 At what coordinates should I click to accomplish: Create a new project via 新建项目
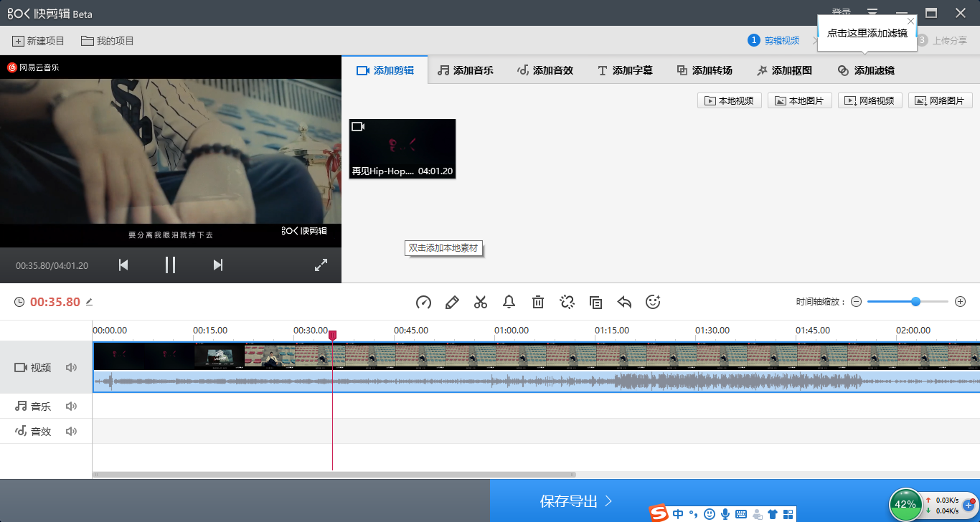[x=39, y=41]
